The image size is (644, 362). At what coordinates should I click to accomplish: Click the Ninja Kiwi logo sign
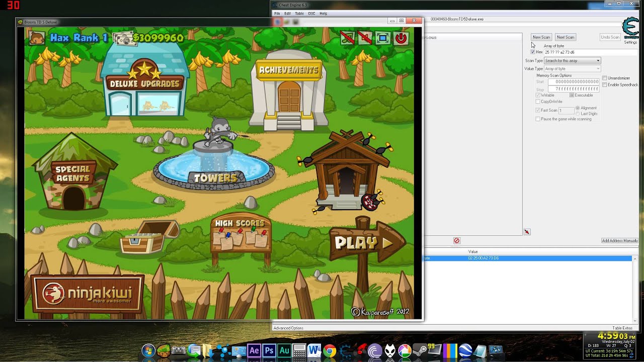tap(88, 294)
